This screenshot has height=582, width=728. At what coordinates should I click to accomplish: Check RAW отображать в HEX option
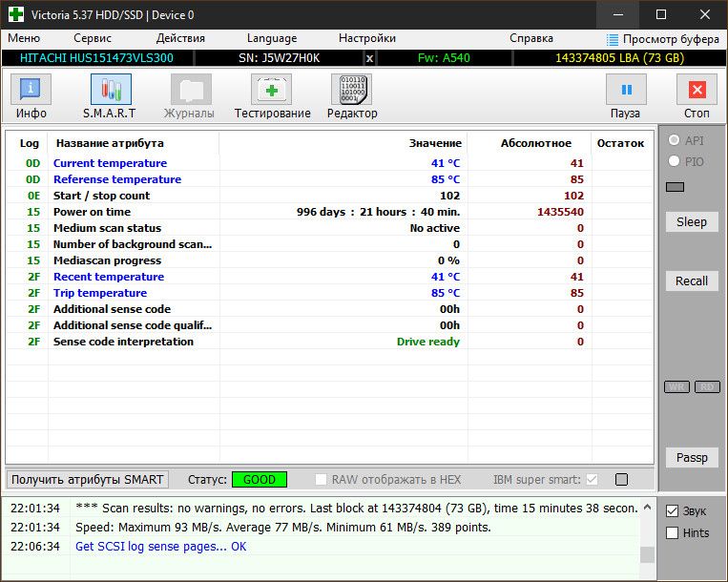point(321,479)
